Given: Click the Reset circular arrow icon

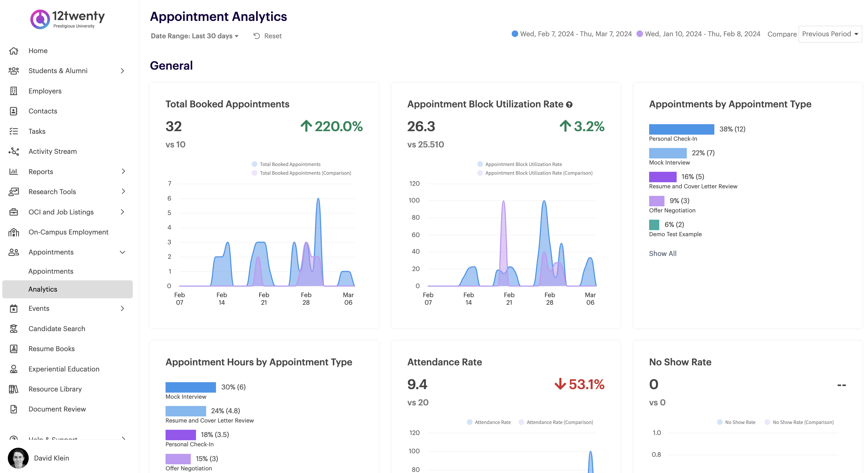Looking at the screenshot, I should 257,36.
